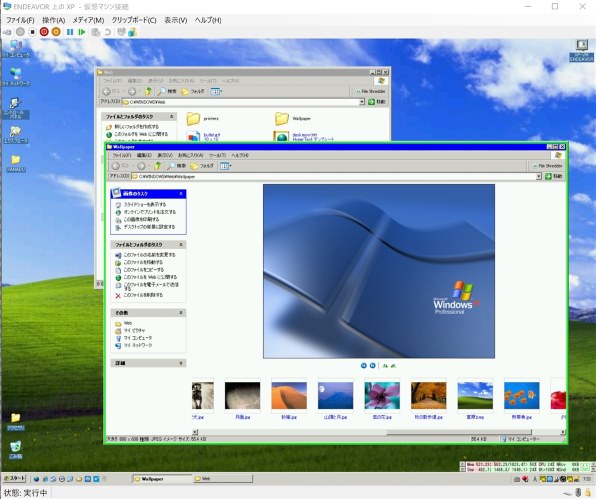Select the green meadow thumbnail
Viewport: 596px width, 499px height.
(x=475, y=396)
